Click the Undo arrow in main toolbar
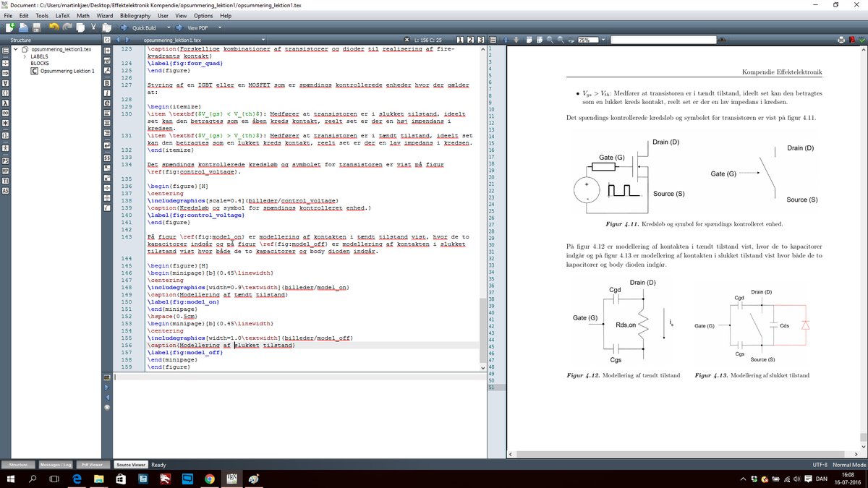 [53, 27]
